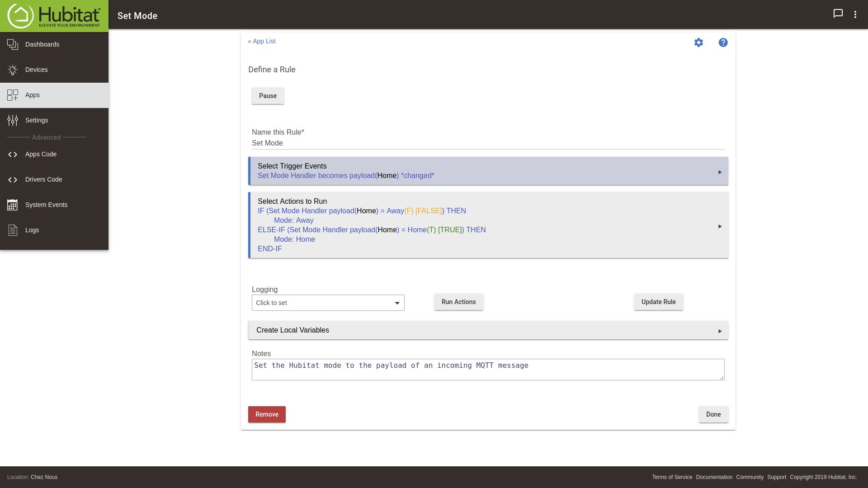Click the Logs document icon
This screenshot has height=488, width=868.
tap(13, 230)
